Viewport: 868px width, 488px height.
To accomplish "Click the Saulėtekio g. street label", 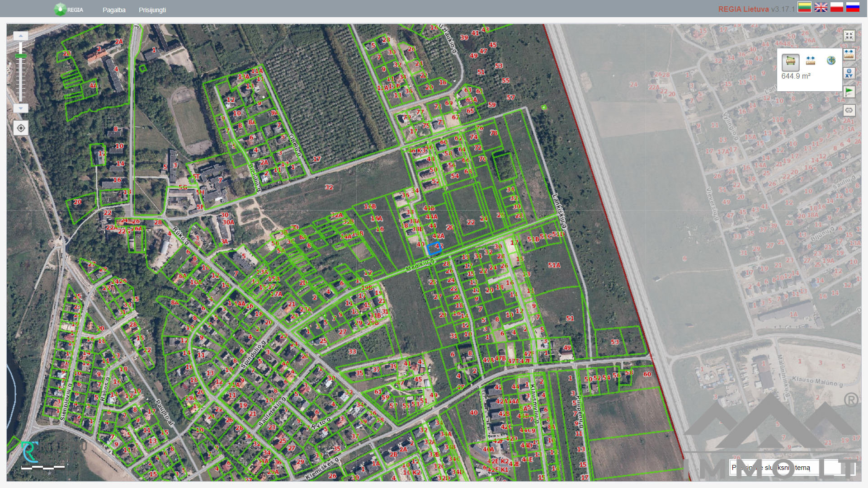I will click(x=273, y=412).
